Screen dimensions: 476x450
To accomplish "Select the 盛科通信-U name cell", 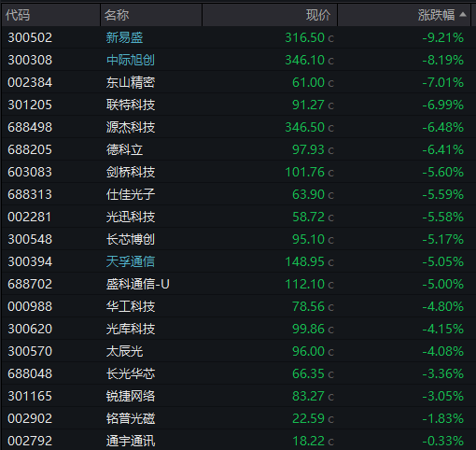I will point(138,284).
